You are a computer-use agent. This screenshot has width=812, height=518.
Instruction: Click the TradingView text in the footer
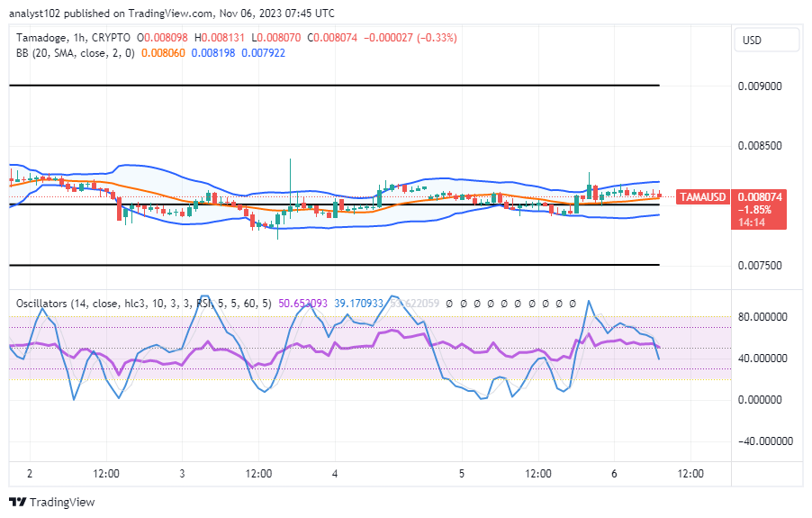(x=62, y=502)
